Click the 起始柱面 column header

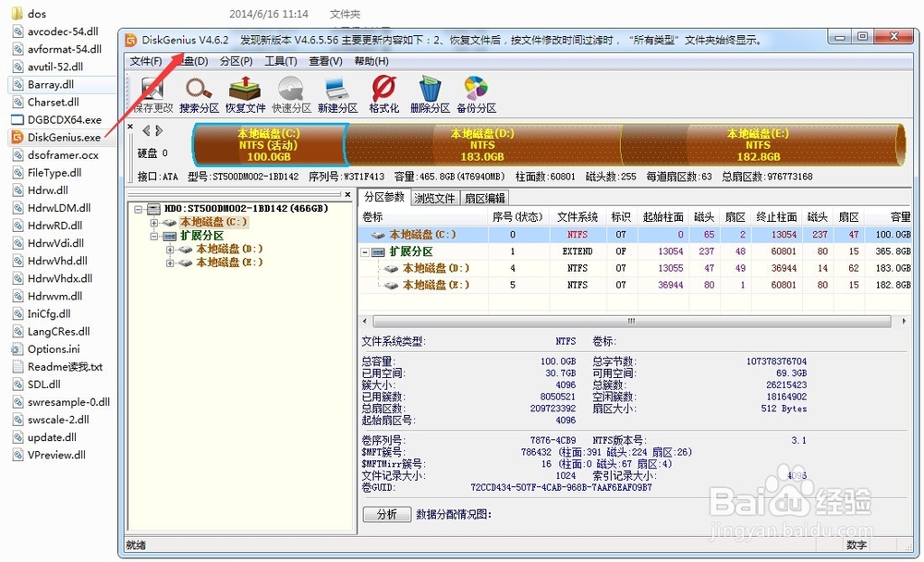coord(663,217)
